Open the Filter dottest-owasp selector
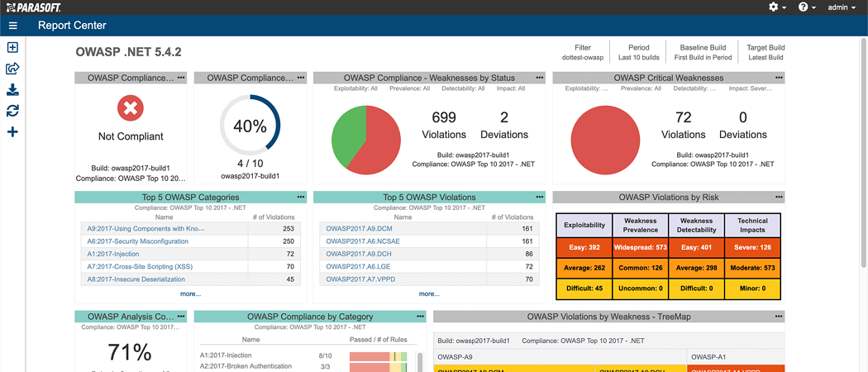The height and width of the screenshot is (372, 868). click(x=582, y=52)
